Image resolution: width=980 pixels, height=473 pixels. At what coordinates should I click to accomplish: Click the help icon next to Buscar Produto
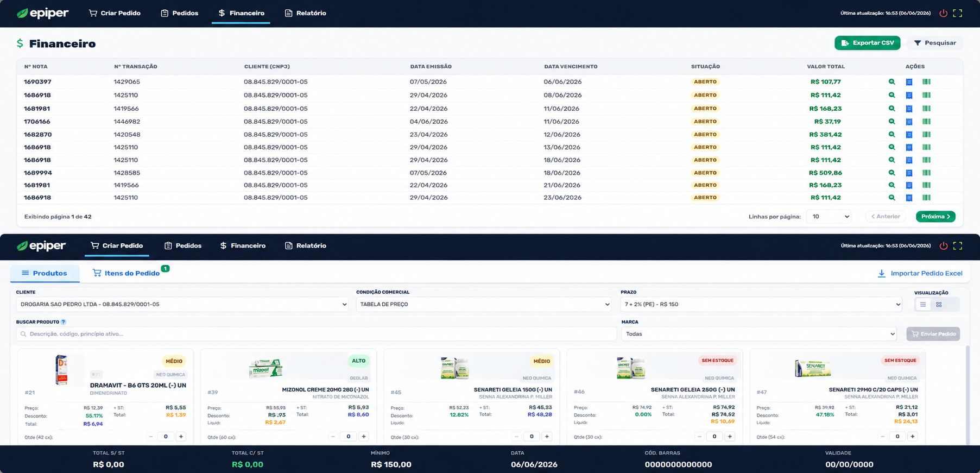click(64, 322)
